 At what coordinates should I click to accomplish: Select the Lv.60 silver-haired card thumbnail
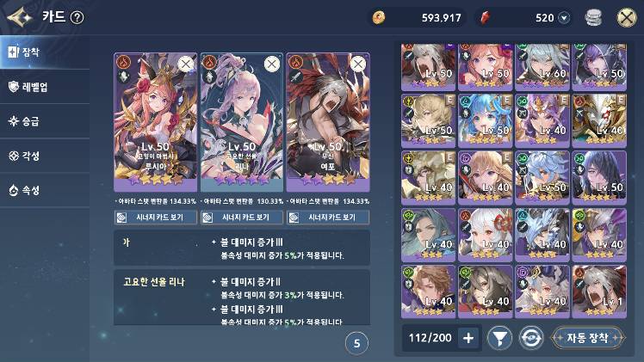[542, 65]
